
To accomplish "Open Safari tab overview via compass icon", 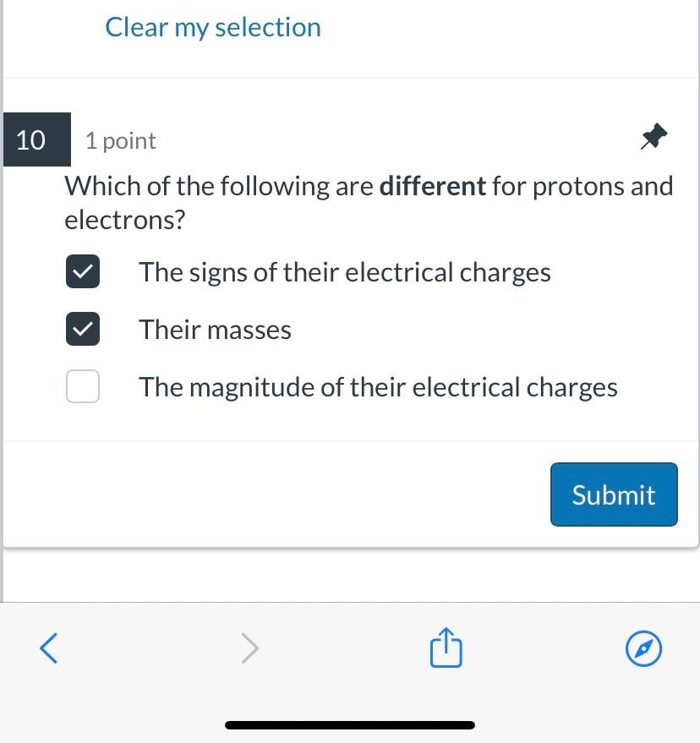I will click(x=643, y=648).
